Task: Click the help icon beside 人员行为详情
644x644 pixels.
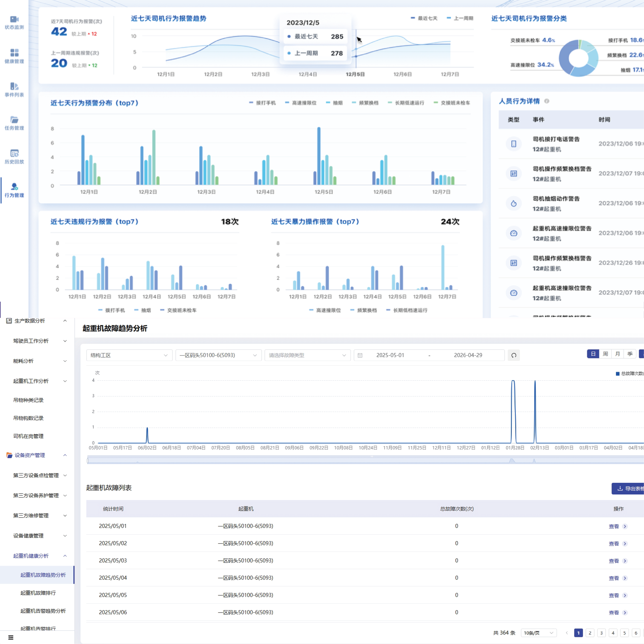Action: [547, 101]
